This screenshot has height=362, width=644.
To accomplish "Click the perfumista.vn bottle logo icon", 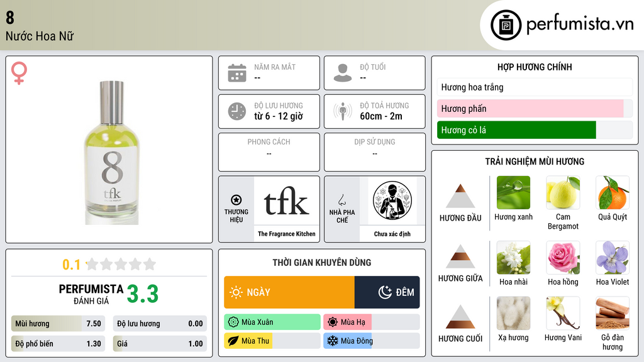I will coord(506,25).
